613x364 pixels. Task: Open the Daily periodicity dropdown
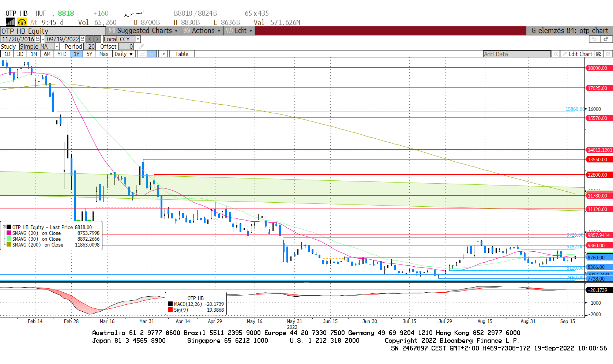click(124, 54)
